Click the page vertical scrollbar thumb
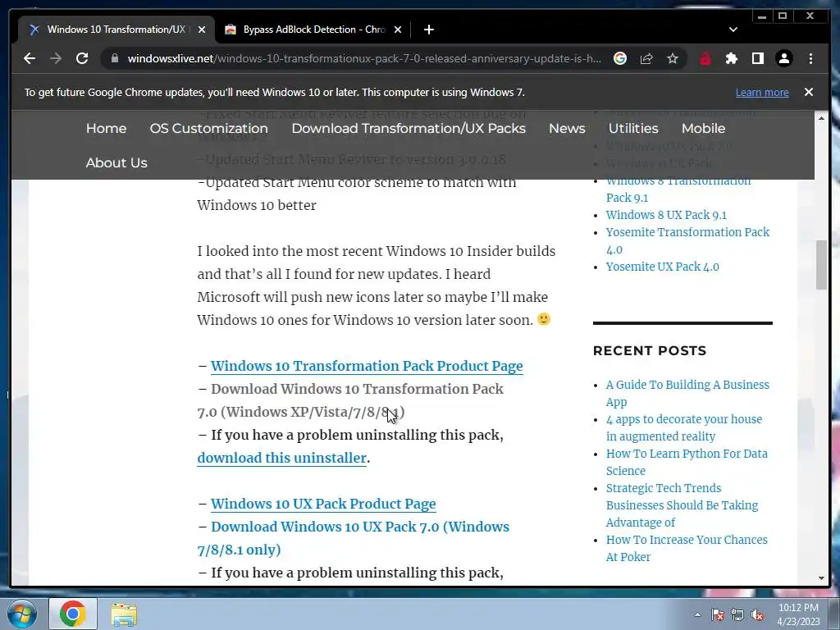This screenshot has width=840, height=630. (821, 265)
